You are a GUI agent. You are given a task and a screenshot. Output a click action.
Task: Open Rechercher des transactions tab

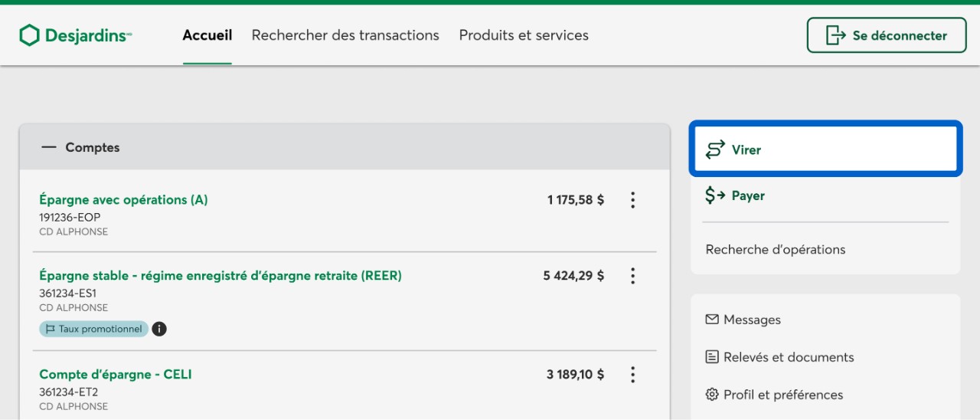[345, 35]
